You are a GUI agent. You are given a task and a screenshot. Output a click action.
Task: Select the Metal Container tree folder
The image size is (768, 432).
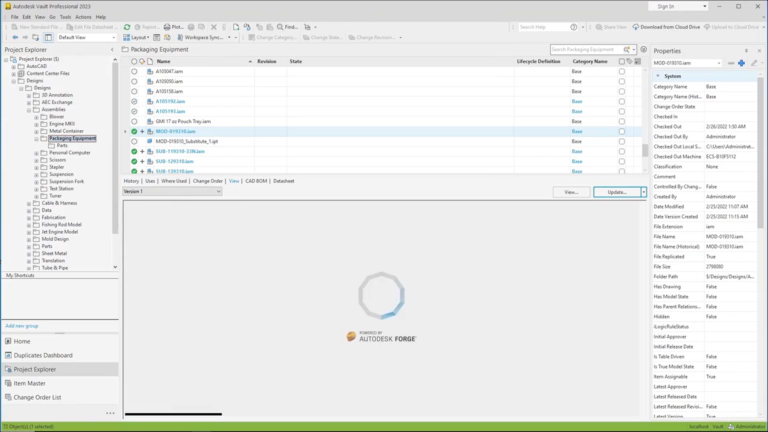pyautogui.click(x=66, y=131)
